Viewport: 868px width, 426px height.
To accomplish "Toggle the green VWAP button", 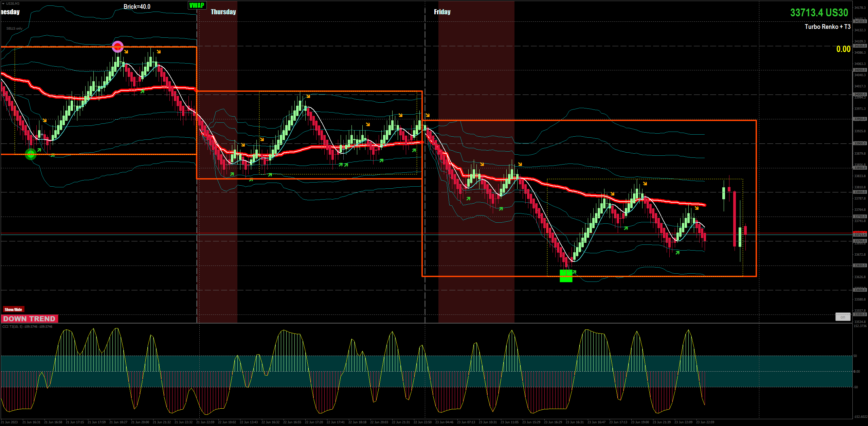I will coord(197,5).
